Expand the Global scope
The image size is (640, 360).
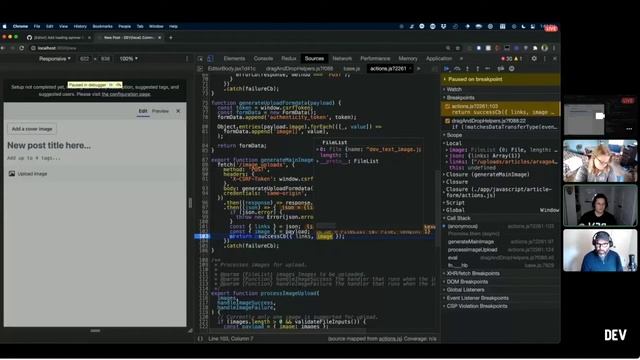tap(455, 210)
